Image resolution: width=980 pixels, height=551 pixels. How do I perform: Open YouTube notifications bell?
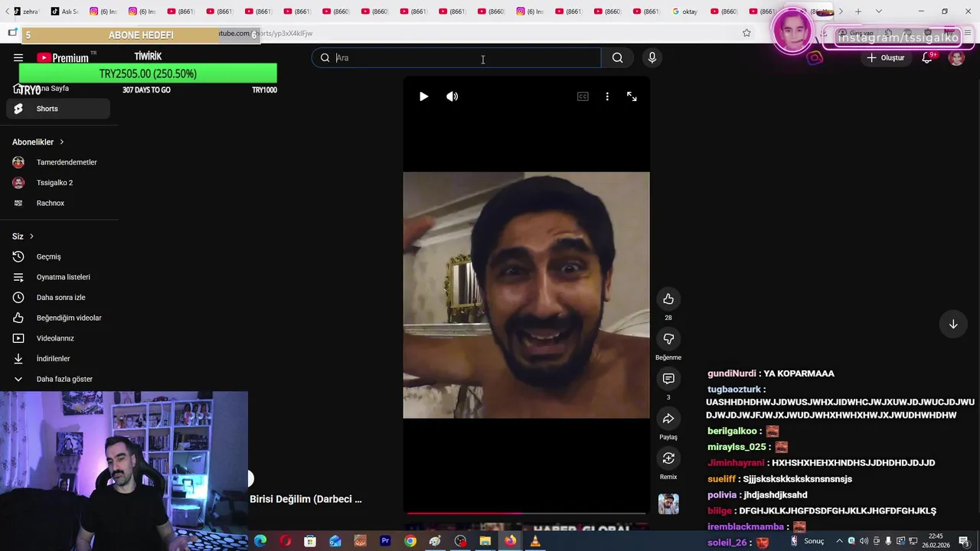click(x=927, y=57)
